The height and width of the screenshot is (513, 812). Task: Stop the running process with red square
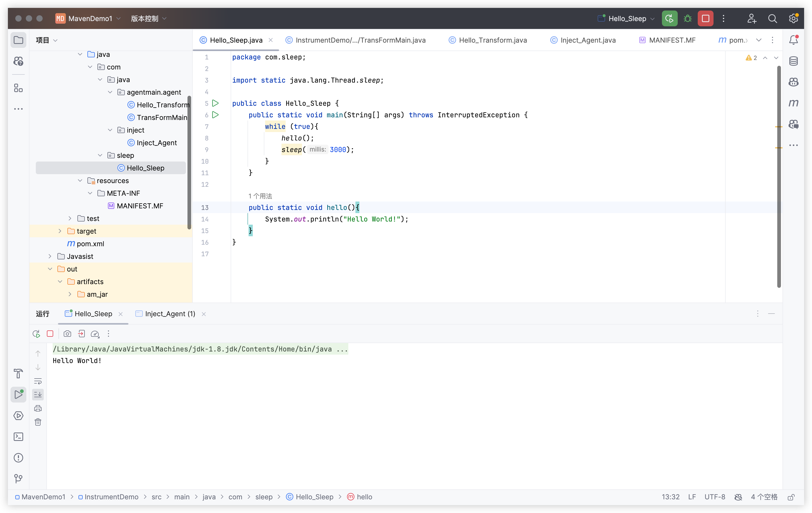pos(705,18)
